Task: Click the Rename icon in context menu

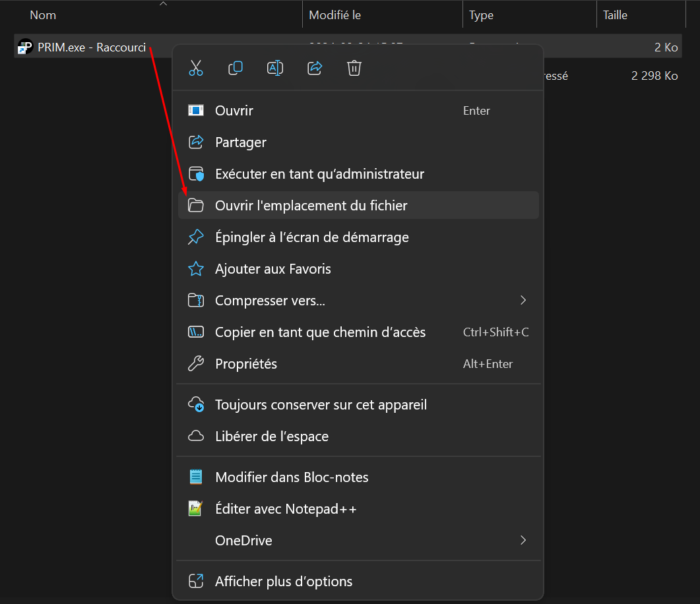Action: (x=275, y=68)
